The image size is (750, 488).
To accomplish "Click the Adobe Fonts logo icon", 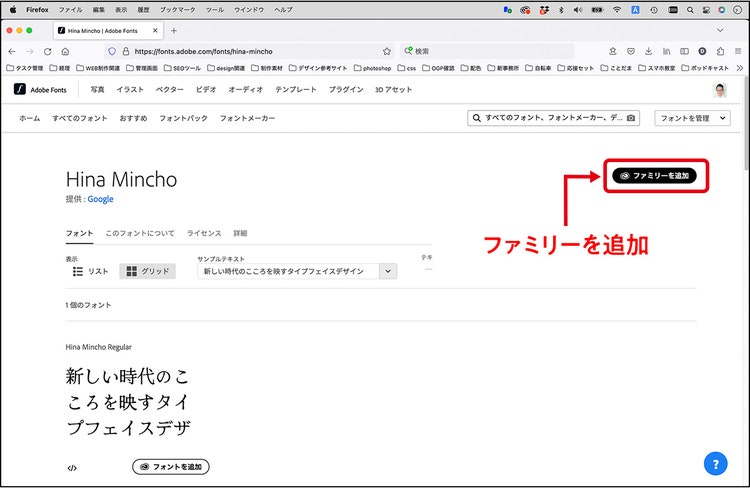I will point(20,89).
